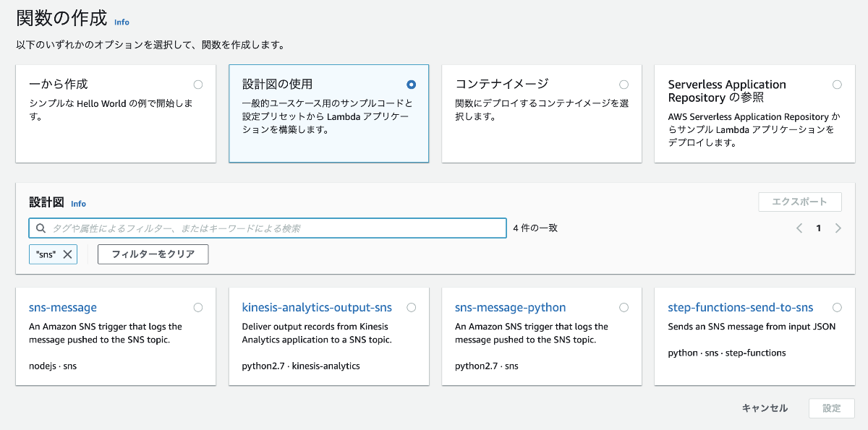Go to next page of blueprints
Image resolution: width=868 pixels, height=430 pixels.
pyautogui.click(x=838, y=228)
